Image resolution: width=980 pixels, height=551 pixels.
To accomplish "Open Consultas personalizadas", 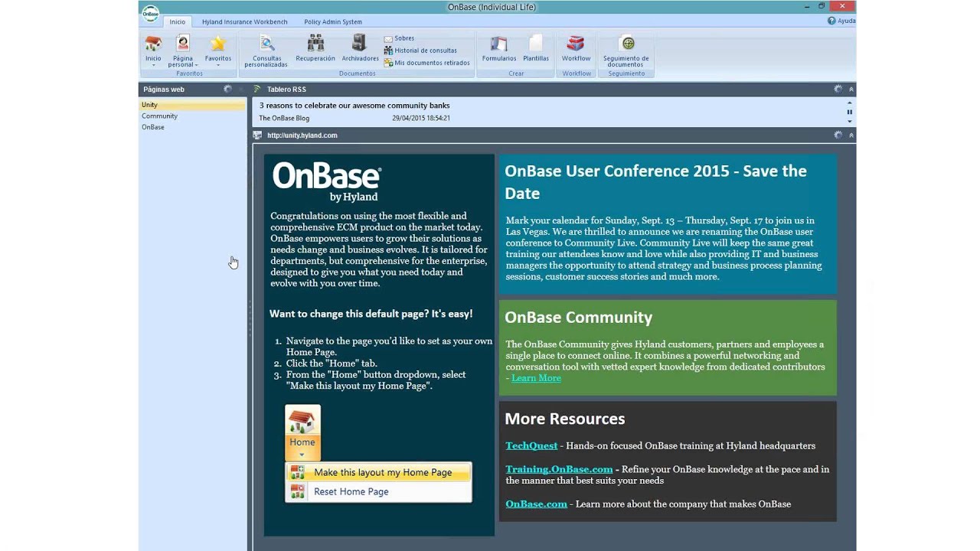I will pos(266,51).
